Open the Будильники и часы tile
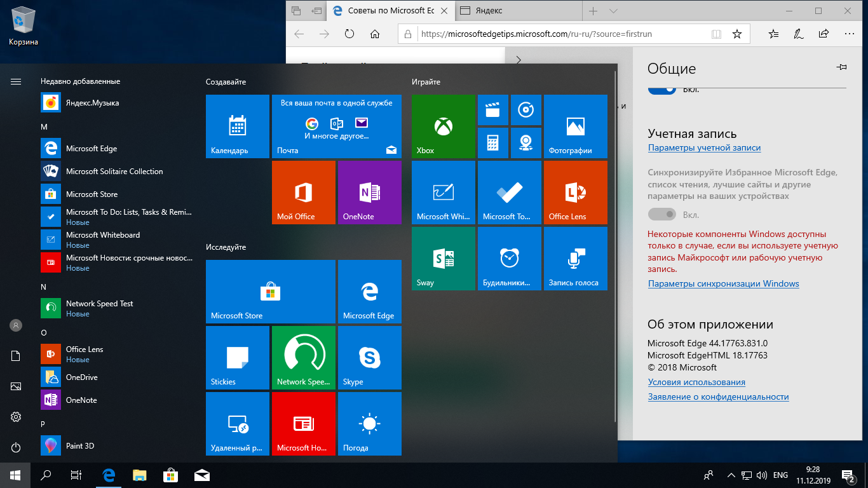This screenshot has width=868, height=488. point(510,259)
